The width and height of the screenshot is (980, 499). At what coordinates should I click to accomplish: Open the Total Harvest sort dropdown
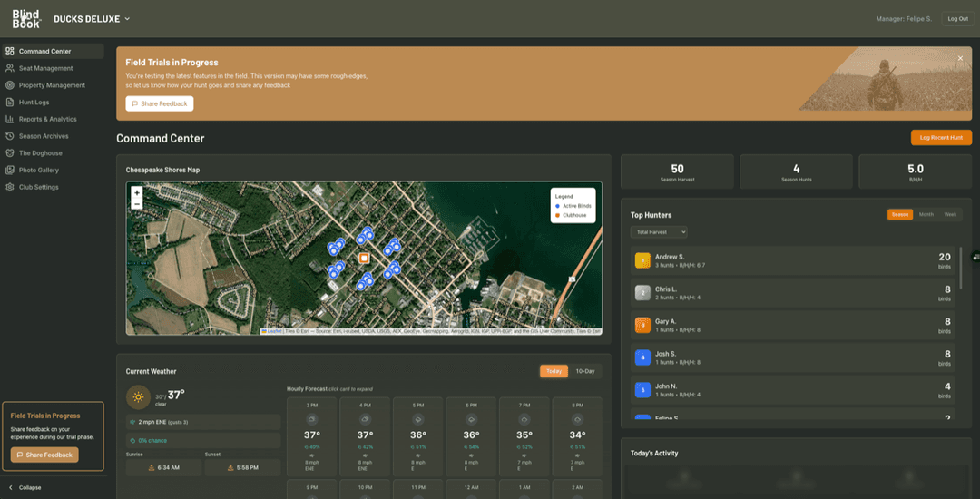coord(659,231)
